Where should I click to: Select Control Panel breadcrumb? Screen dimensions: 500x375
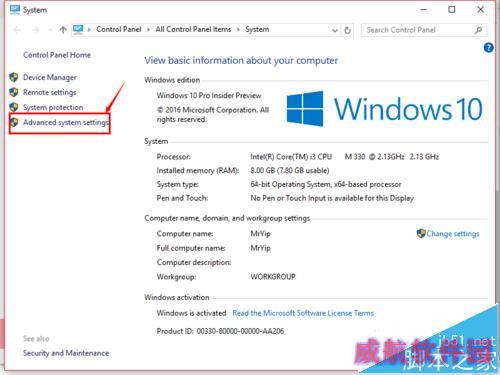(x=119, y=29)
